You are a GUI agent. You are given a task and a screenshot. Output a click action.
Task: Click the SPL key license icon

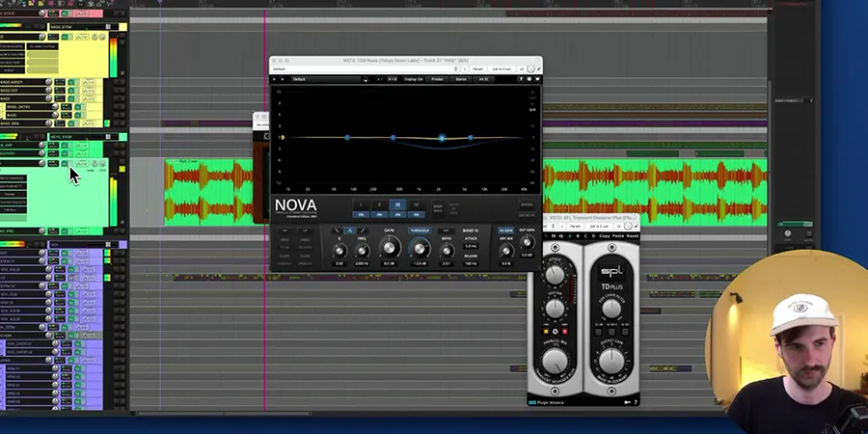(x=627, y=402)
